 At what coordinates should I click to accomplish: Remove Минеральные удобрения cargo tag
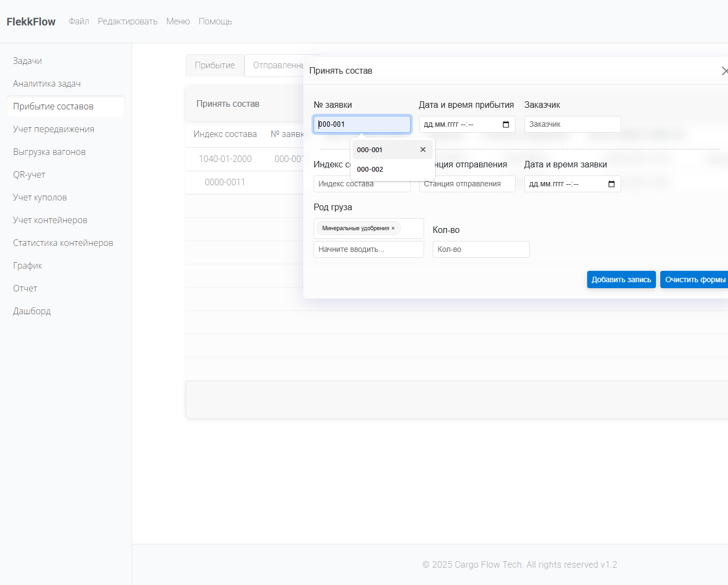pos(393,229)
